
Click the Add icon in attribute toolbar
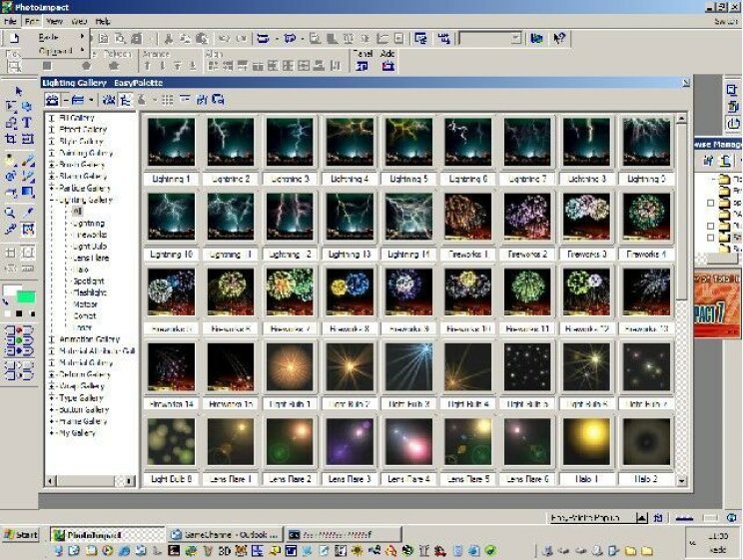pyautogui.click(x=388, y=66)
